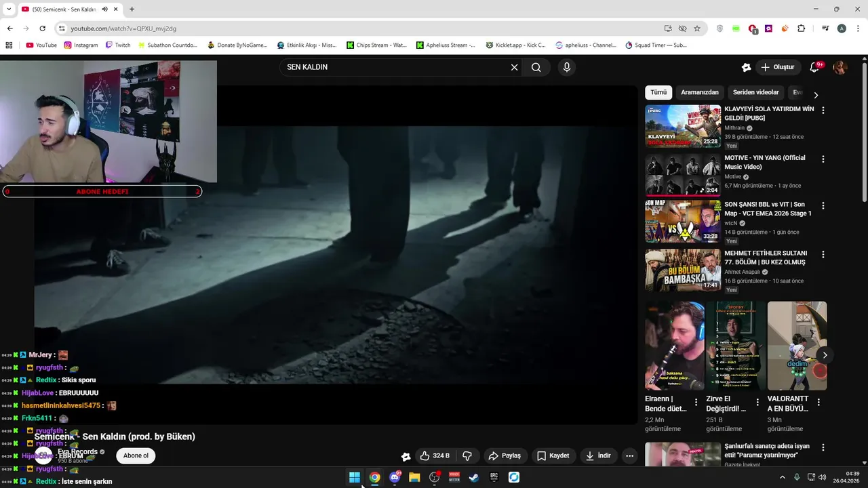Screen dimensions: 868x488
Task: Open SON ŞANS! BBL vs VIT thumbnail
Action: (x=683, y=222)
